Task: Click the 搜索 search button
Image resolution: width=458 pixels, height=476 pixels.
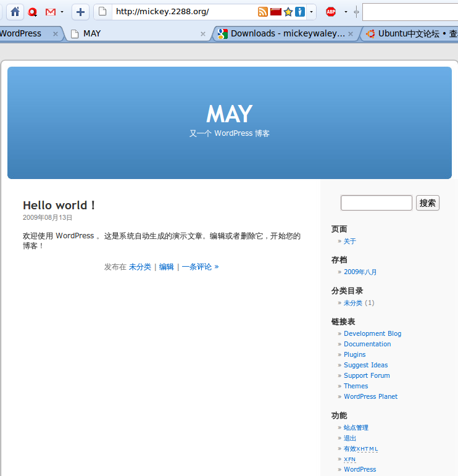Action: click(x=428, y=203)
